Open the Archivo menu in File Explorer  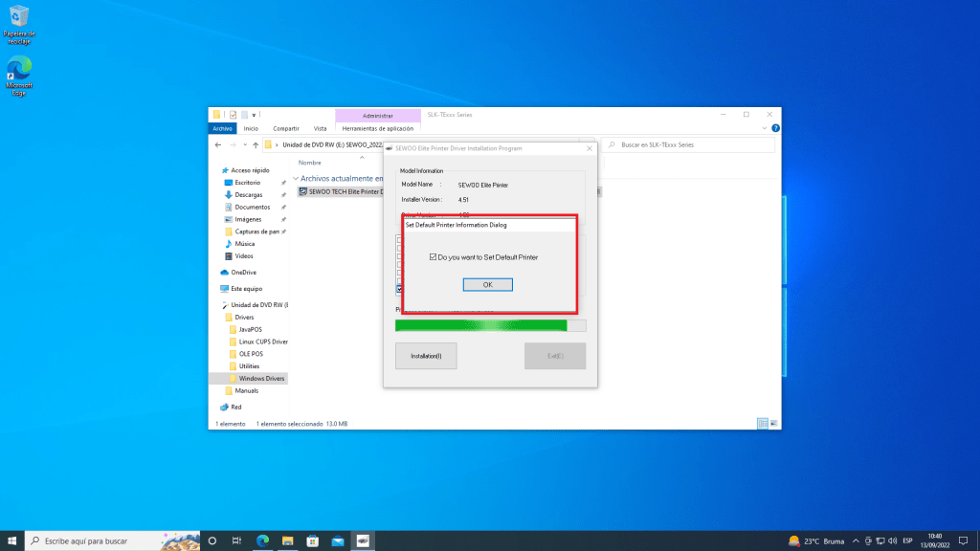point(222,128)
